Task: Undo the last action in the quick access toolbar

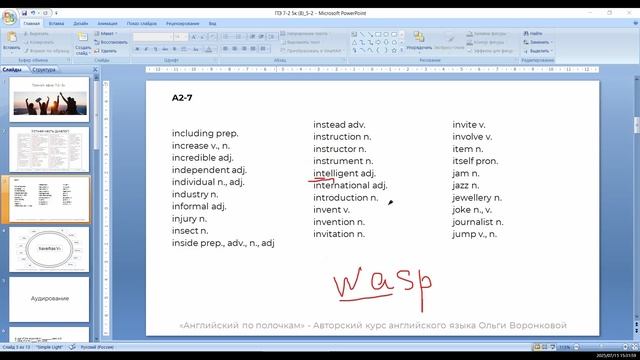Action: pos(33,13)
